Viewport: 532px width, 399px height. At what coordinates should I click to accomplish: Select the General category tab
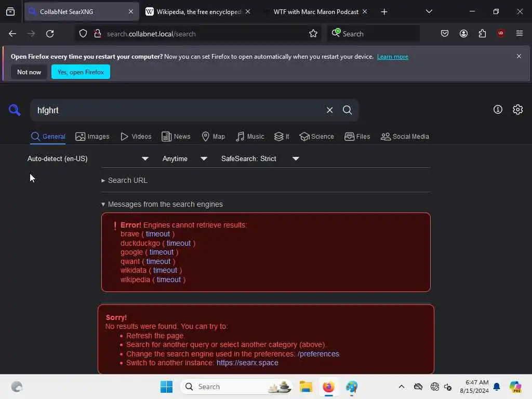click(x=48, y=137)
